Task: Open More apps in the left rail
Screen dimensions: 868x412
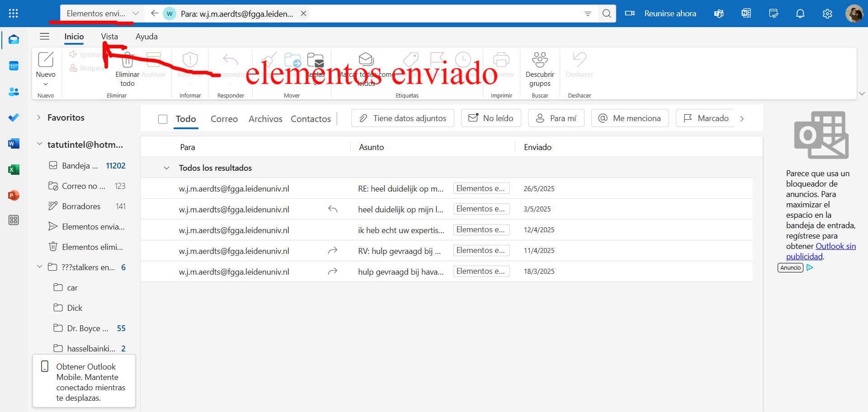Action: click(14, 220)
